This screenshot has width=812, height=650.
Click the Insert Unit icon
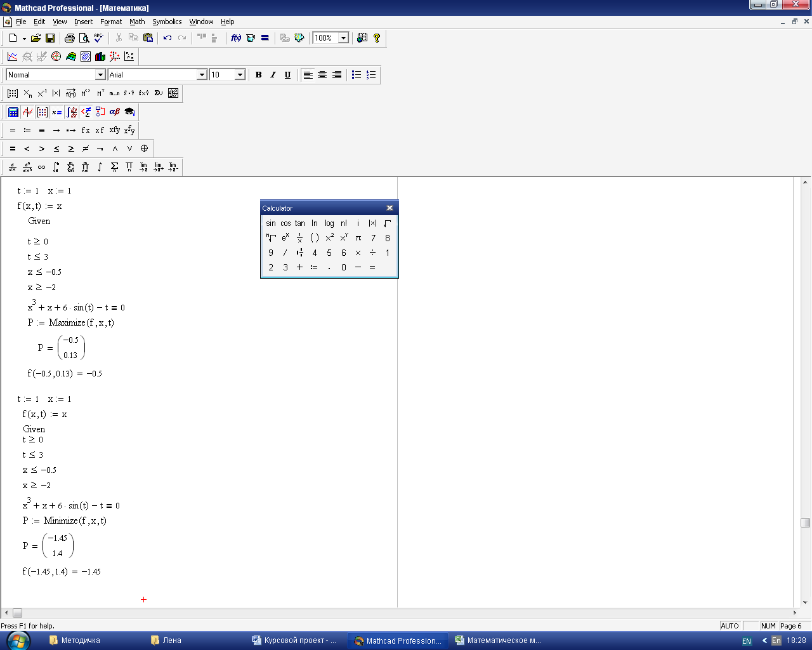coord(251,38)
